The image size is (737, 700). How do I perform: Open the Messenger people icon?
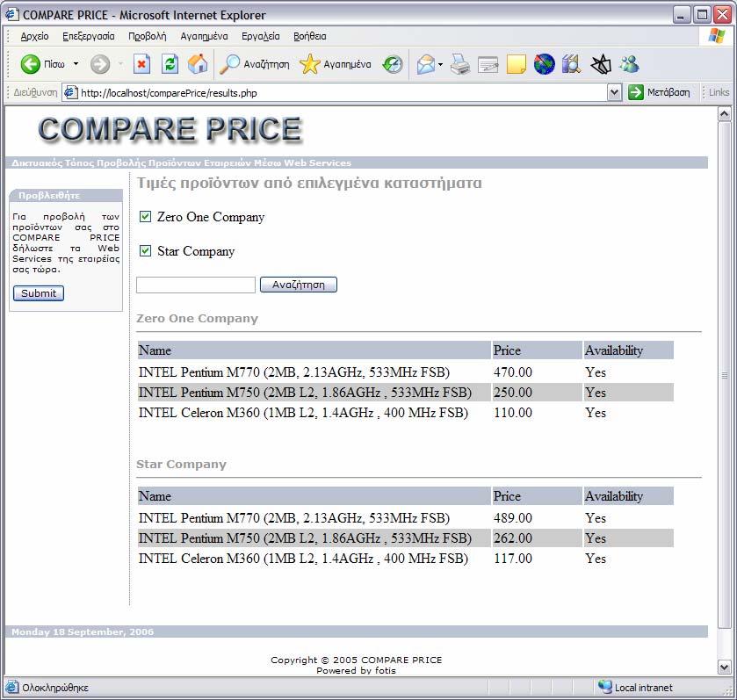(629, 64)
